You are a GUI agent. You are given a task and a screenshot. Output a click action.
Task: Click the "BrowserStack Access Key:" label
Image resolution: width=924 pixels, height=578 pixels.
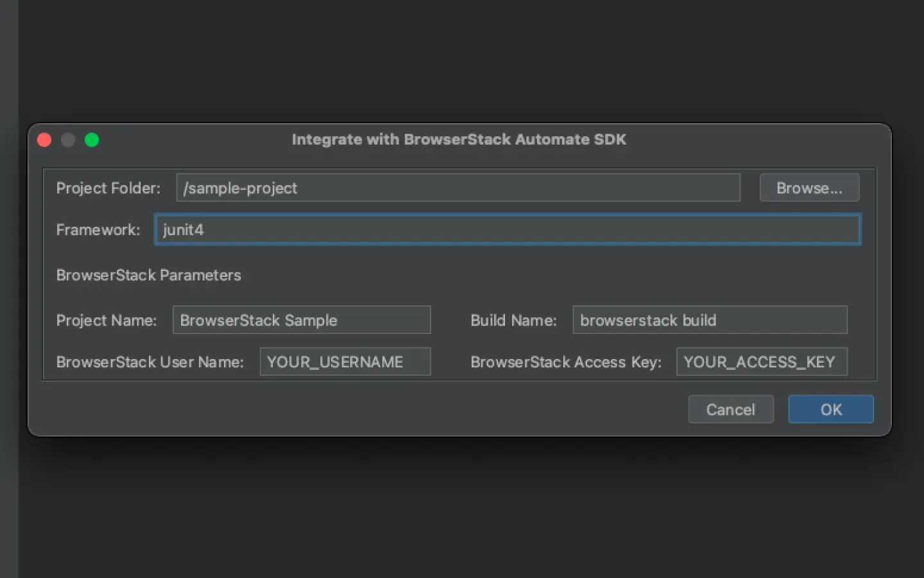click(x=565, y=362)
